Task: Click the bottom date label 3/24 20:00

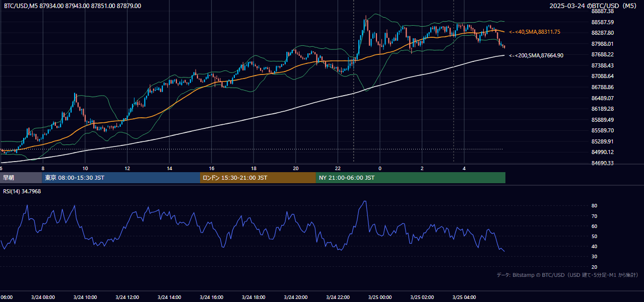Action: click(x=295, y=297)
